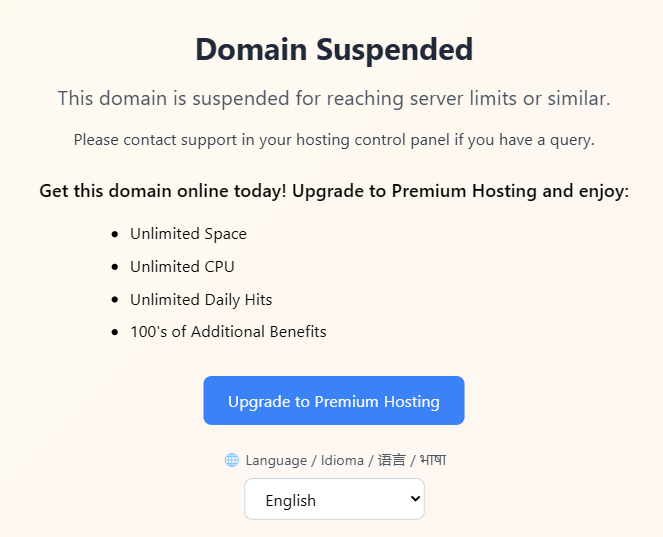This screenshot has height=537, width=663.
Task: Click the Domain Suspended heading
Action: point(334,49)
